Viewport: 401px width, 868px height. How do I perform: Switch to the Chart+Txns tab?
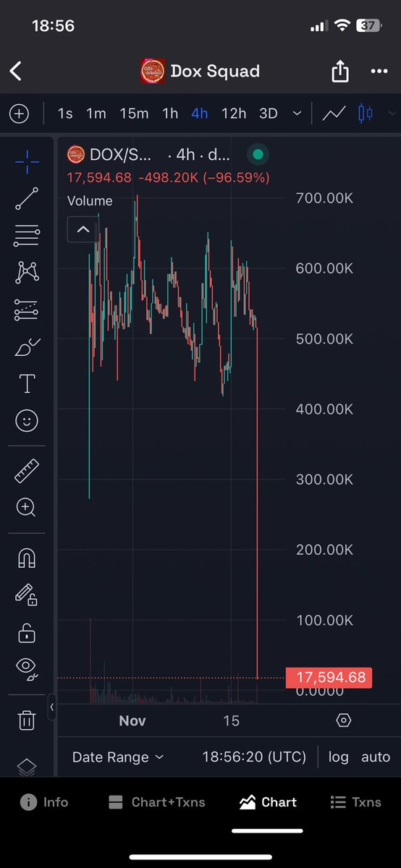[x=156, y=802]
